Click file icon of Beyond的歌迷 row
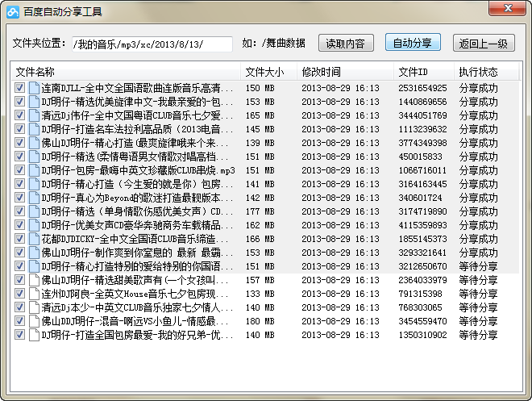Viewport: 532px width, 401px height. click(34, 198)
